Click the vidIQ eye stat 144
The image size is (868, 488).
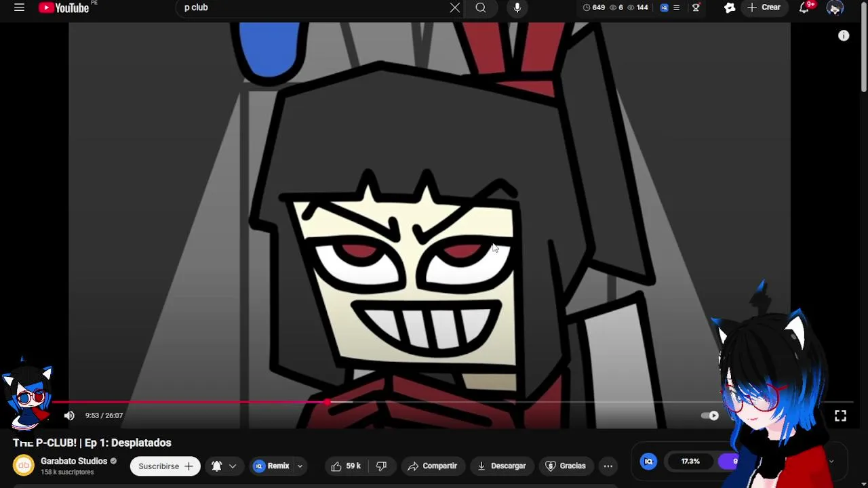point(637,7)
